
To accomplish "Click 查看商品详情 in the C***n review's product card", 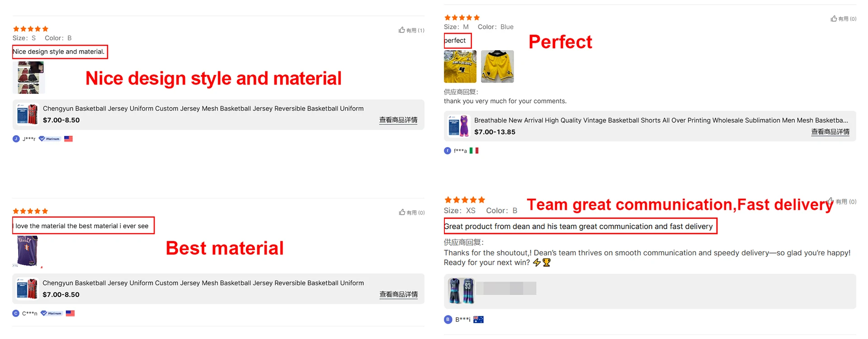I will pyautogui.click(x=398, y=295).
